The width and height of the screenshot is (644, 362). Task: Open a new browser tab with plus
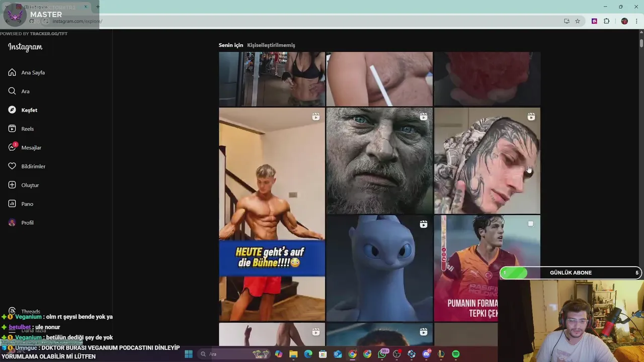pyautogui.click(x=98, y=7)
